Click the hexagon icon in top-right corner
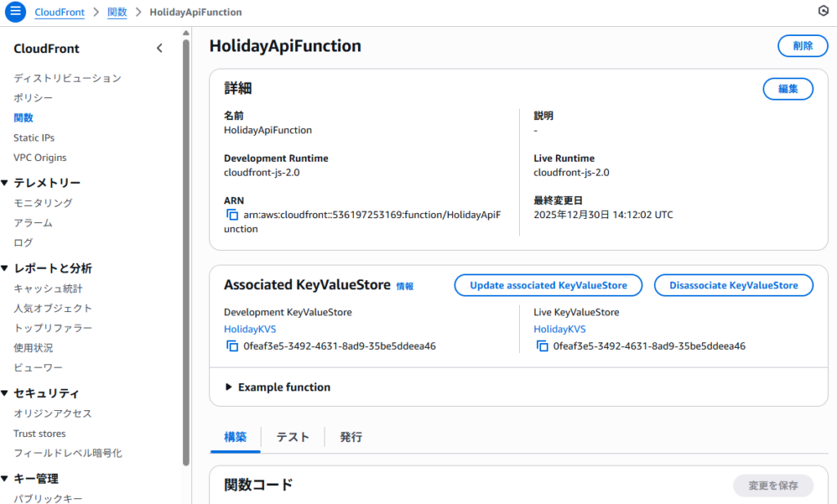 (822, 11)
